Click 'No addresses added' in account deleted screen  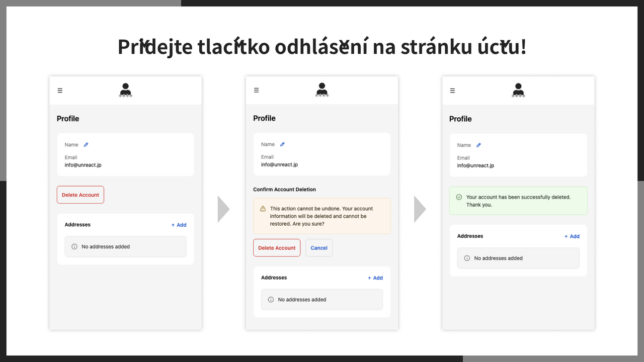498,258
